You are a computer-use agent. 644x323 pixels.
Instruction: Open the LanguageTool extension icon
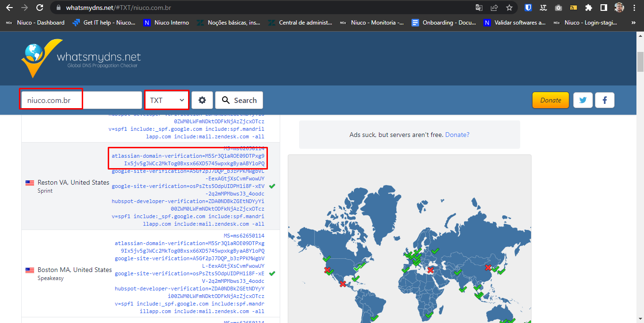click(543, 8)
